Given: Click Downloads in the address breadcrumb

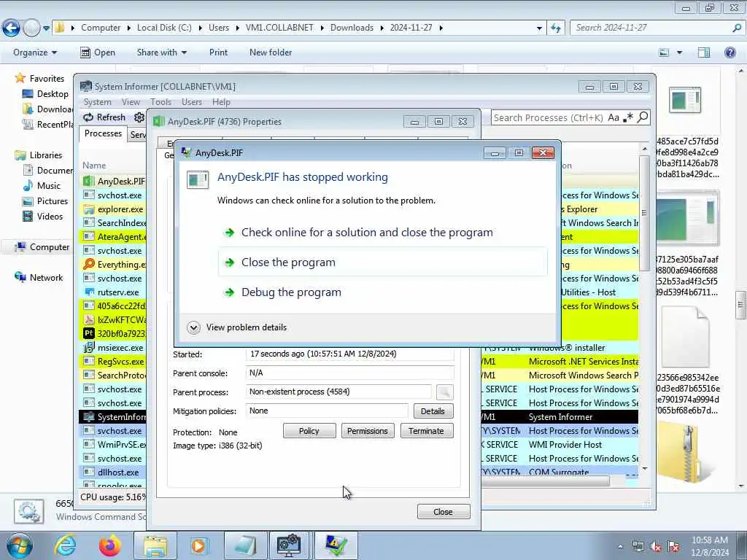Looking at the screenshot, I should (x=352, y=28).
